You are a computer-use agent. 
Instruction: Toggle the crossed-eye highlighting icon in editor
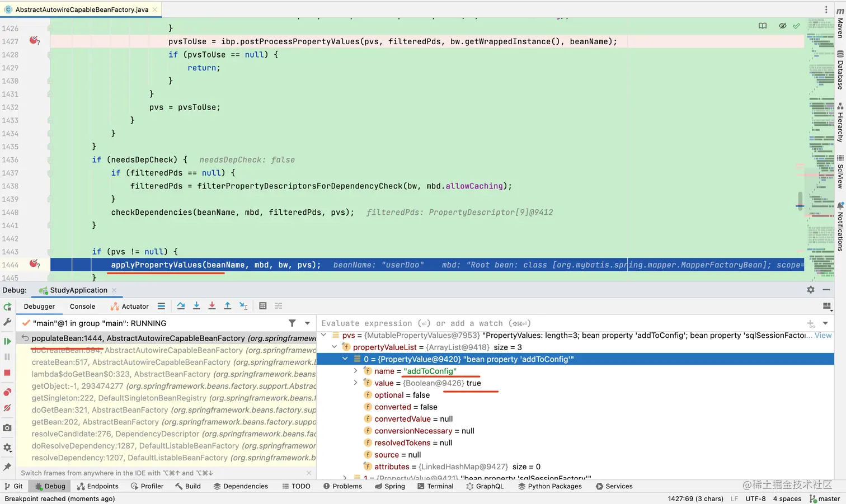click(782, 26)
